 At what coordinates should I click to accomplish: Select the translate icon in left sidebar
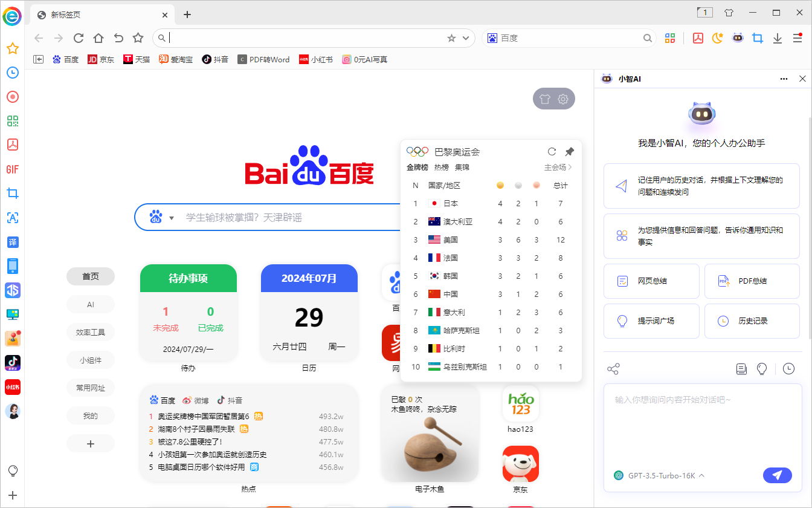[12, 242]
